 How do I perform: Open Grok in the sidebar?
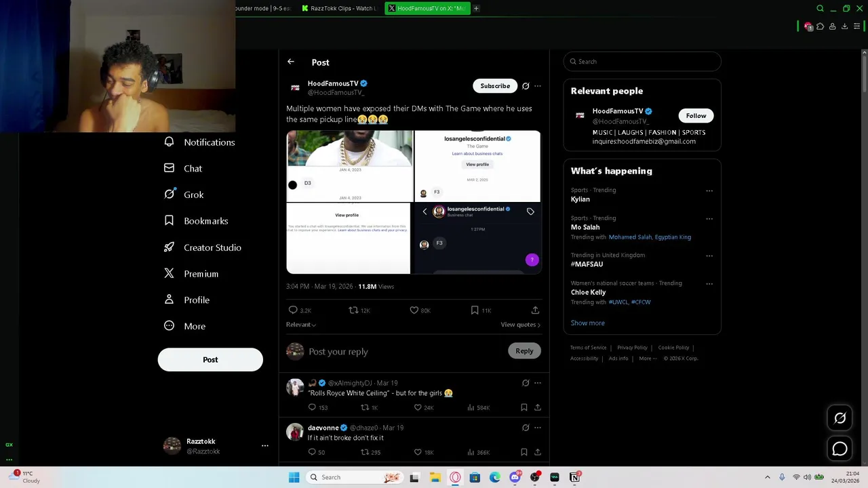184,195
